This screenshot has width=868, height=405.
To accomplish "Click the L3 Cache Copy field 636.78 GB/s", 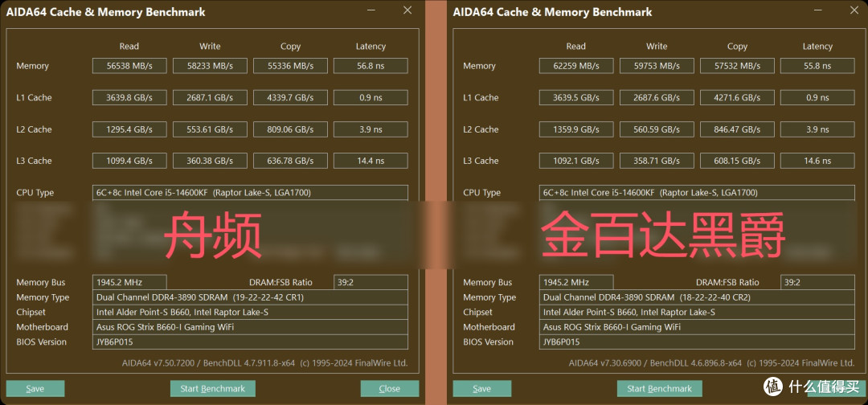I will (290, 161).
